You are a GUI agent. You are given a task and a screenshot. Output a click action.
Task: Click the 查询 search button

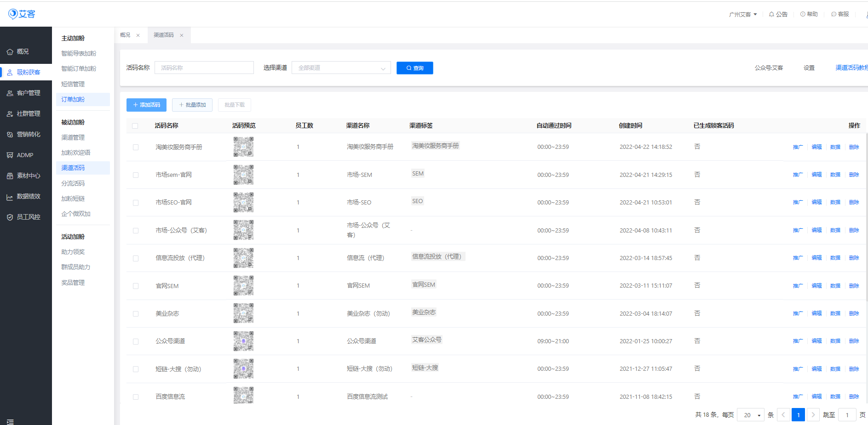pos(414,68)
